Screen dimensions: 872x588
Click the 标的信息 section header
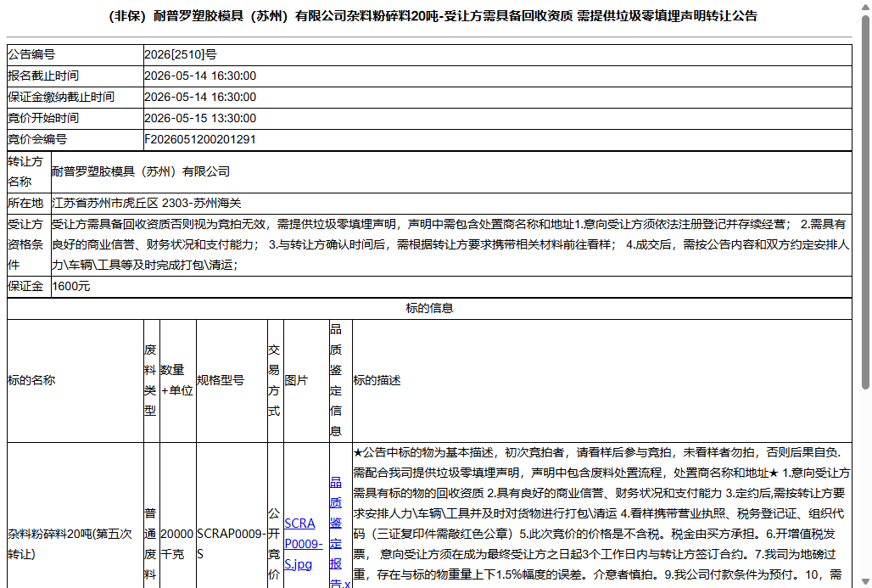[x=429, y=308]
